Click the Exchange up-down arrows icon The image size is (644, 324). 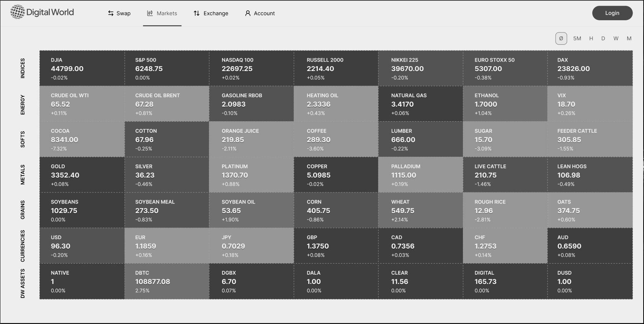pyautogui.click(x=196, y=13)
